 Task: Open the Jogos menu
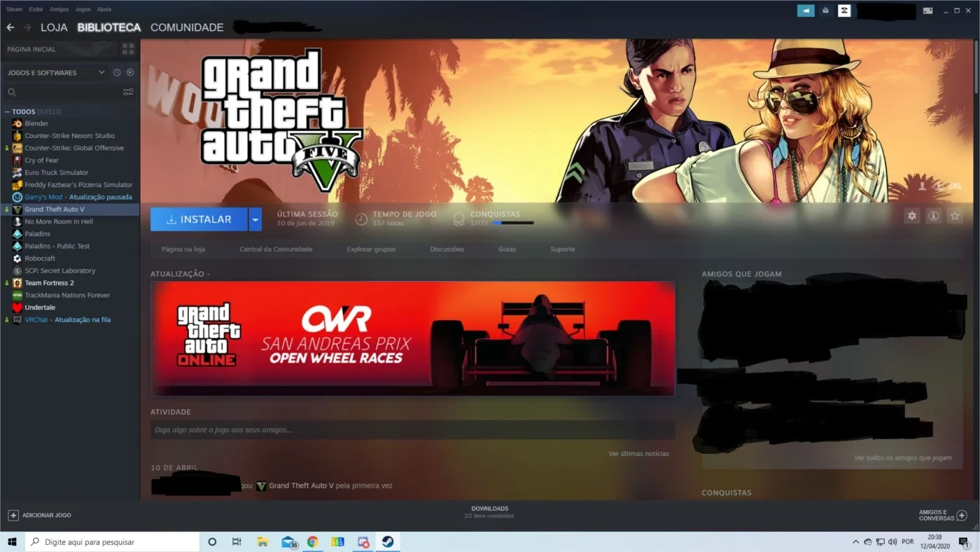tap(83, 10)
